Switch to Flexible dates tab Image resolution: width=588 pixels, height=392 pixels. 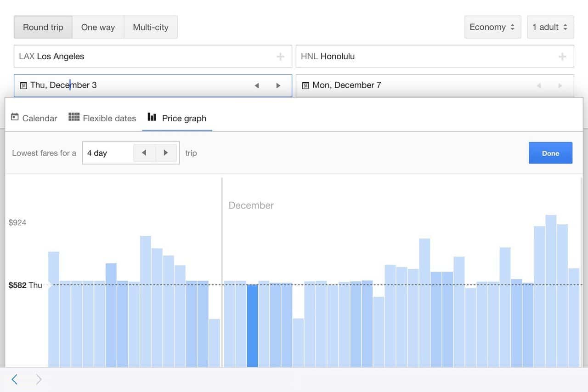[102, 118]
